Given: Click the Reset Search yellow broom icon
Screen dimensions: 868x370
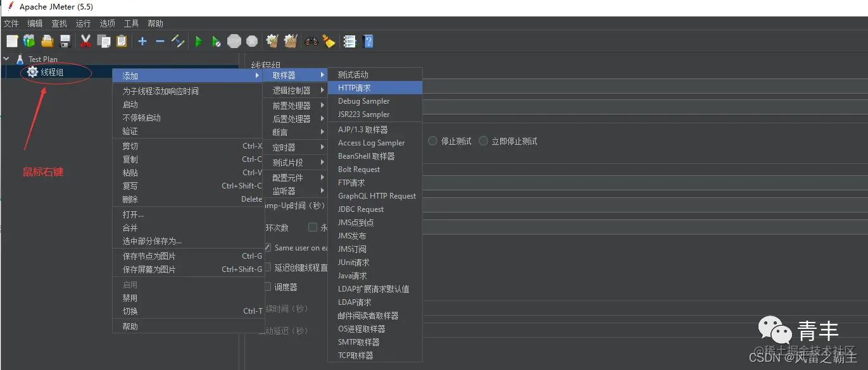Looking at the screenshot, I should (x=329, y=41).
